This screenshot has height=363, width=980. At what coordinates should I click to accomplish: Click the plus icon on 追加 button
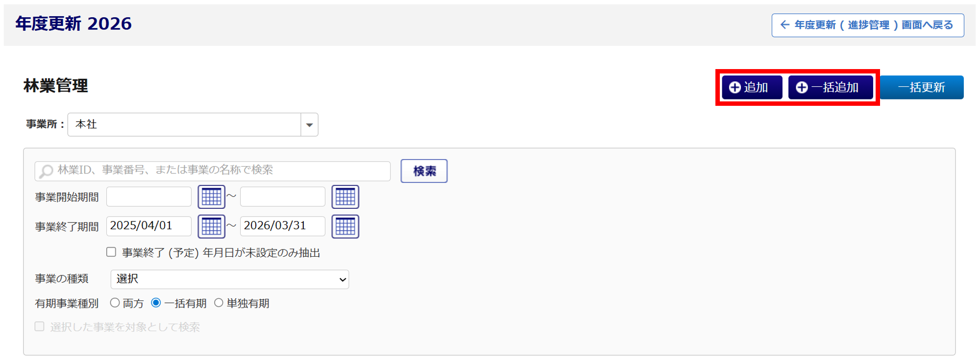point(735,87)
